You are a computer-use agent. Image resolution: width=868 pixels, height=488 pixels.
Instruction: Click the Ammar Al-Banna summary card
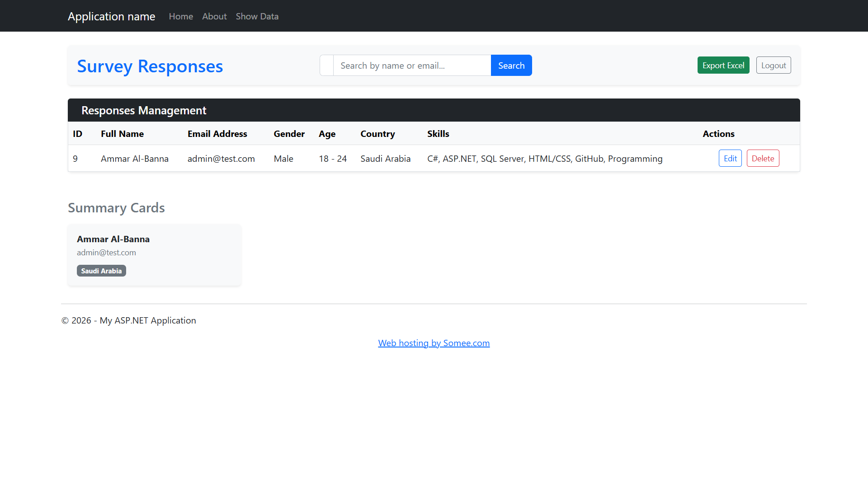[154, 254]
